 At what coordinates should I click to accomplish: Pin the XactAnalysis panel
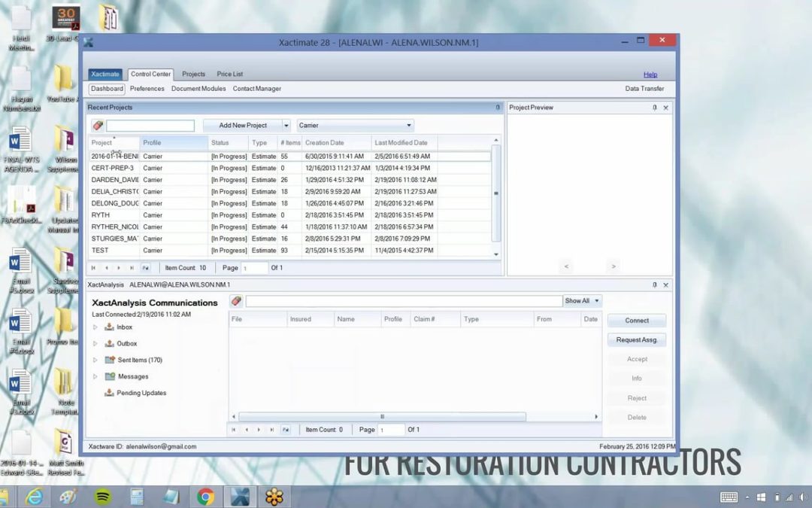(655, 284)
